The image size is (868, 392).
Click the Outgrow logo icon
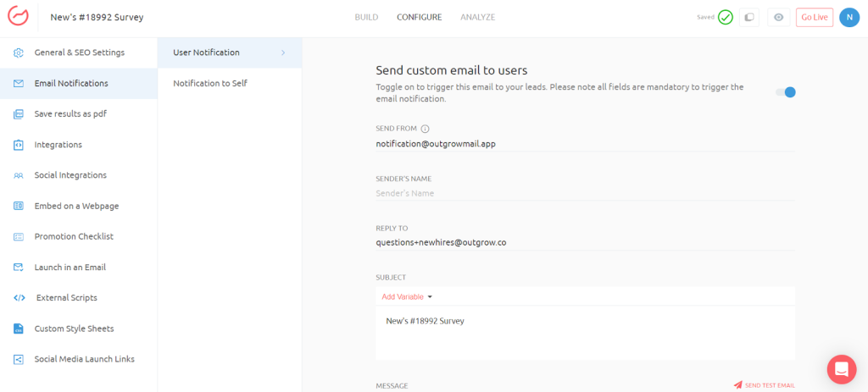pyautogui.click(x=19, y=17)
